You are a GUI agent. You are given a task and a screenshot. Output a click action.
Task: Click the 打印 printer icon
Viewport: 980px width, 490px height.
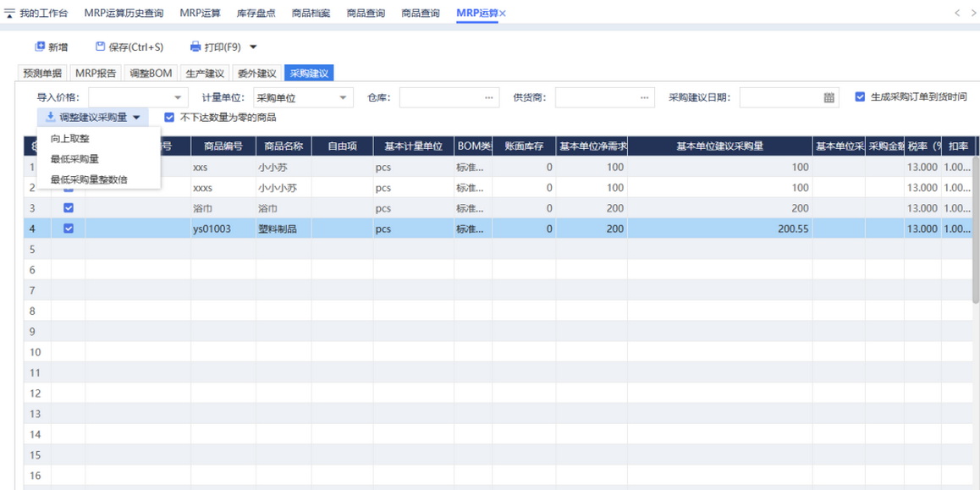[195, 47]
